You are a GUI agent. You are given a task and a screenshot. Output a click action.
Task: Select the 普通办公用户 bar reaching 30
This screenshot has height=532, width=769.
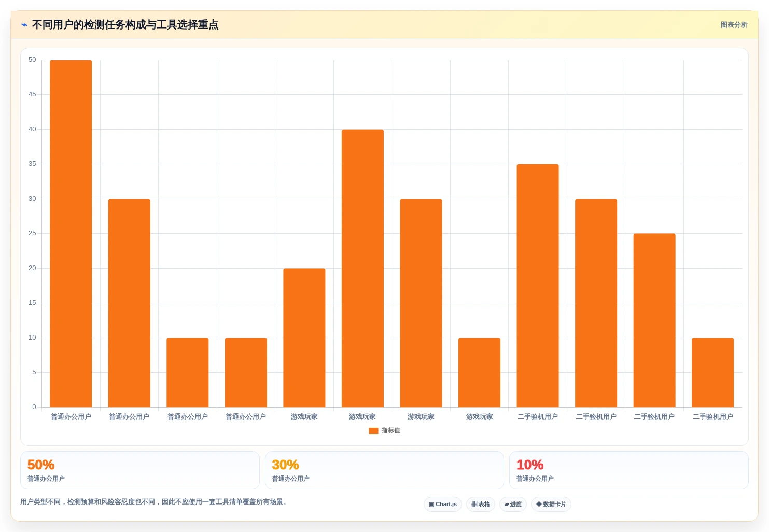click(129, 303)
